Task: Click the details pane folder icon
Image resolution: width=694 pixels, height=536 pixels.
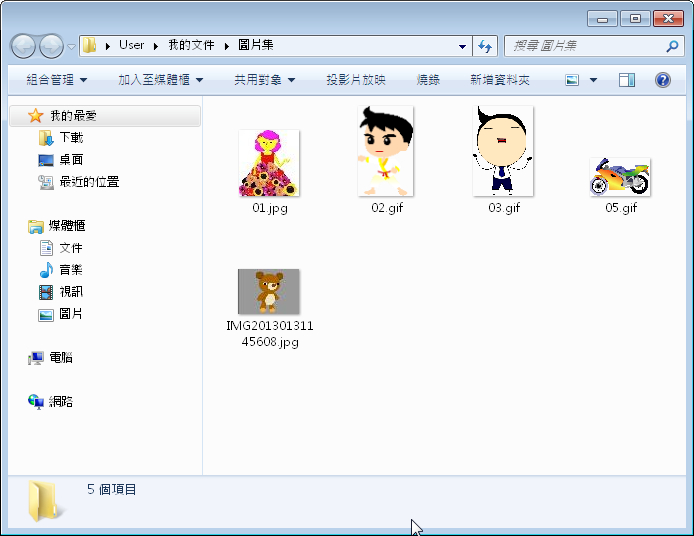Action: pos(44,501)
